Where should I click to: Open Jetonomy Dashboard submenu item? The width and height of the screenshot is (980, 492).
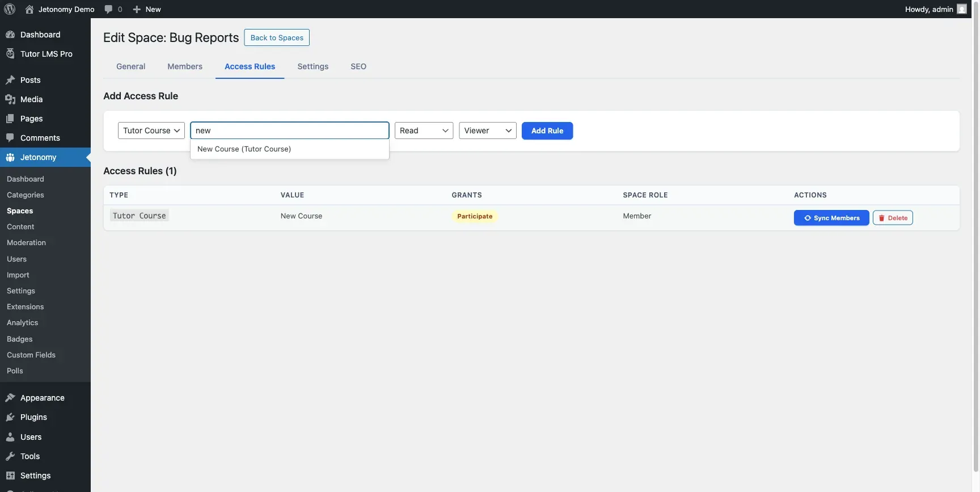point(26,179)
